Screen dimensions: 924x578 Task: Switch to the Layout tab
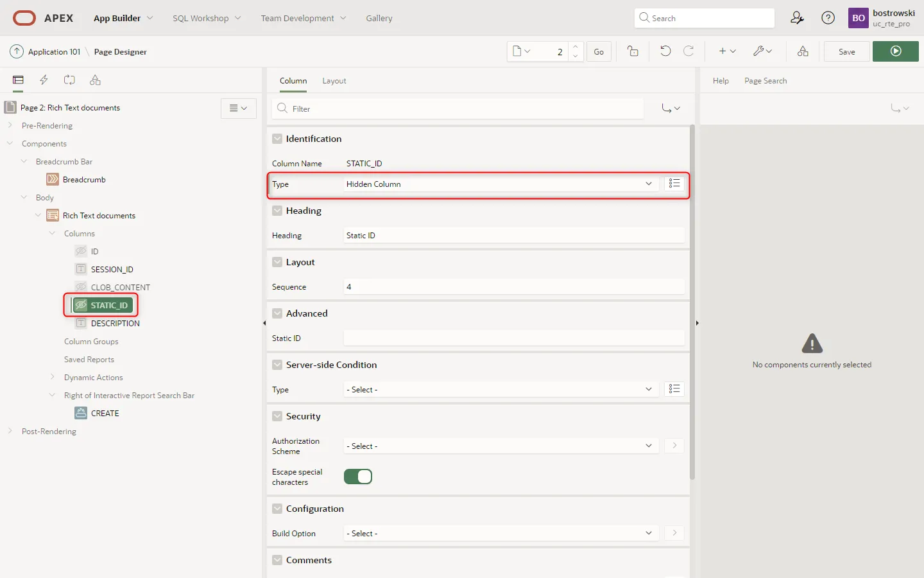click(x=334, y=81)
